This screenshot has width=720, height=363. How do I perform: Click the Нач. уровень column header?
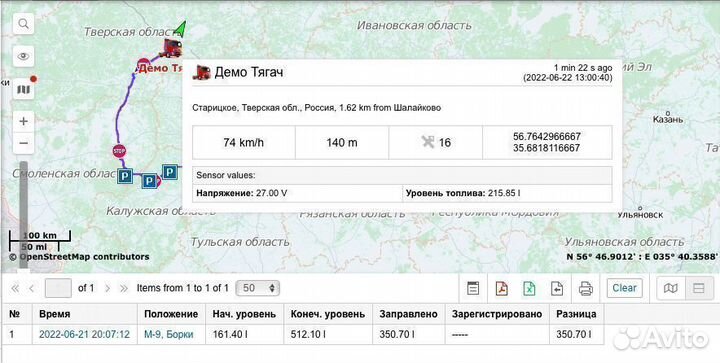coord(245,314)
